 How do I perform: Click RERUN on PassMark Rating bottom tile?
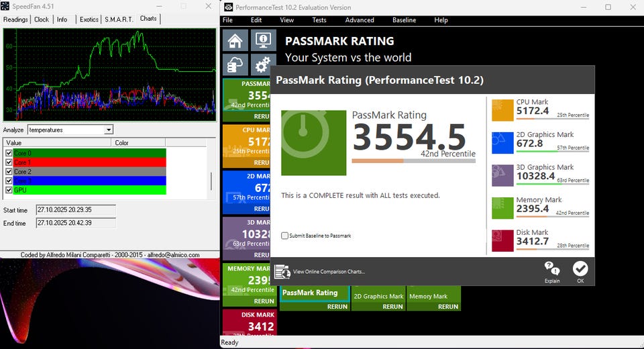[x=337, y=307]
